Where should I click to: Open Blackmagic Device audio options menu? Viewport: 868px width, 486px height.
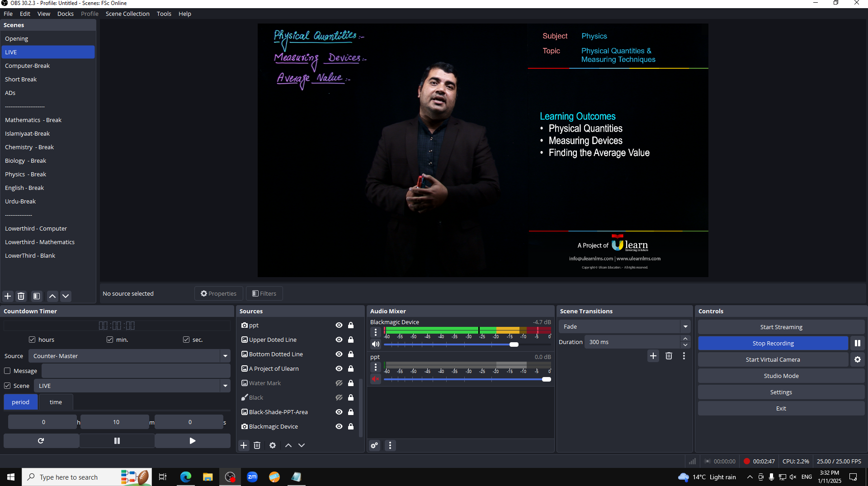pyautogui.click(x=376, y=332)
